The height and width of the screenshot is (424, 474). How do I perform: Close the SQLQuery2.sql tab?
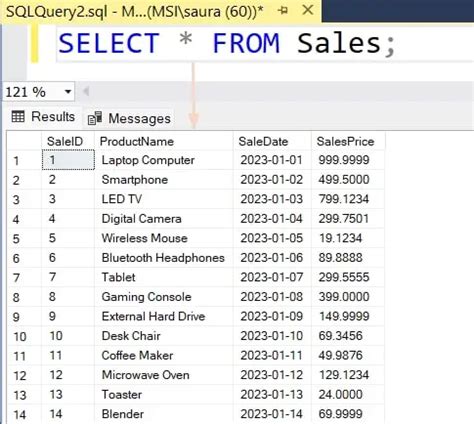pyautogui.click(x=307, y=10)
